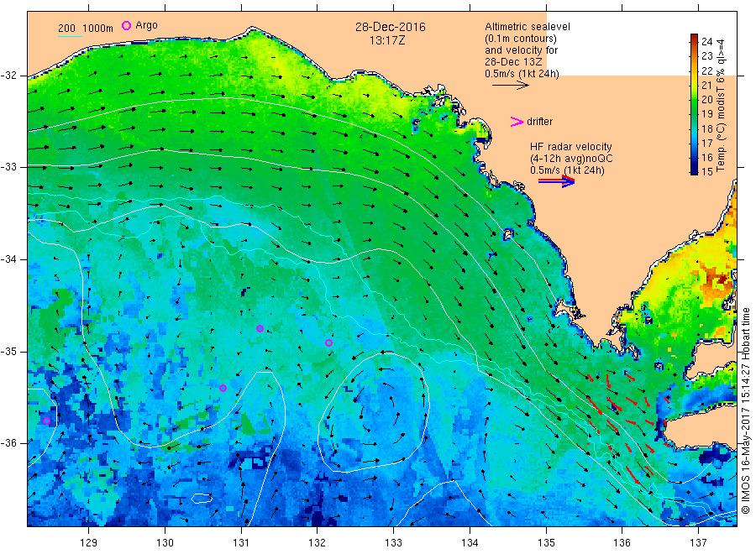Click the 22 degree label on colorbar

pyautogui.click(x=706, y=71)
